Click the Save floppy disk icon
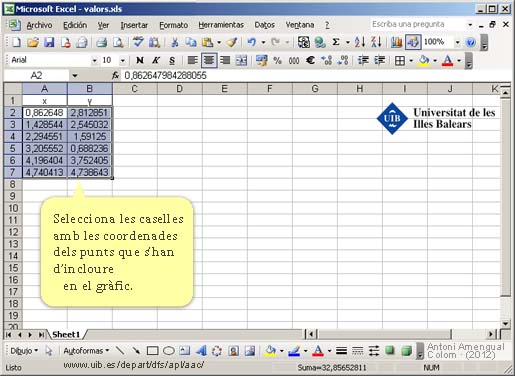 (49, 42)
